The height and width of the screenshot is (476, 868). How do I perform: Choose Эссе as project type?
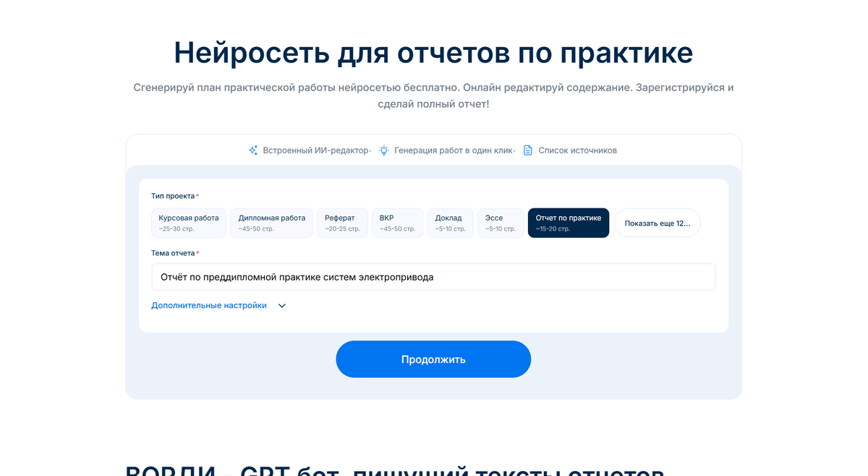pos(501,223)
